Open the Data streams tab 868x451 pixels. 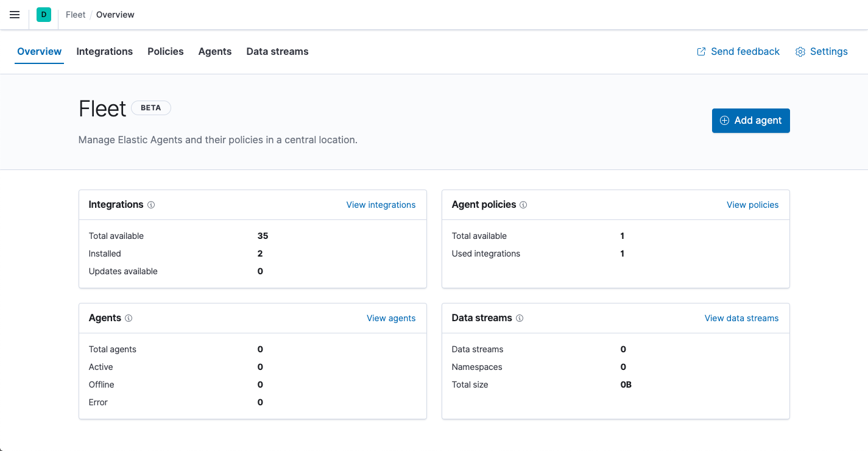coord(277,51)
